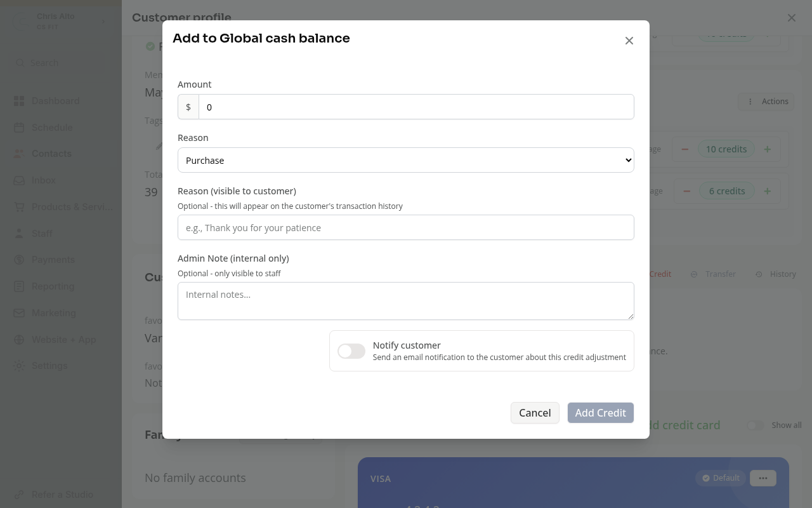812x508 pixels.
Task: Open the Transfer credit option
Action: coord(713,274)
